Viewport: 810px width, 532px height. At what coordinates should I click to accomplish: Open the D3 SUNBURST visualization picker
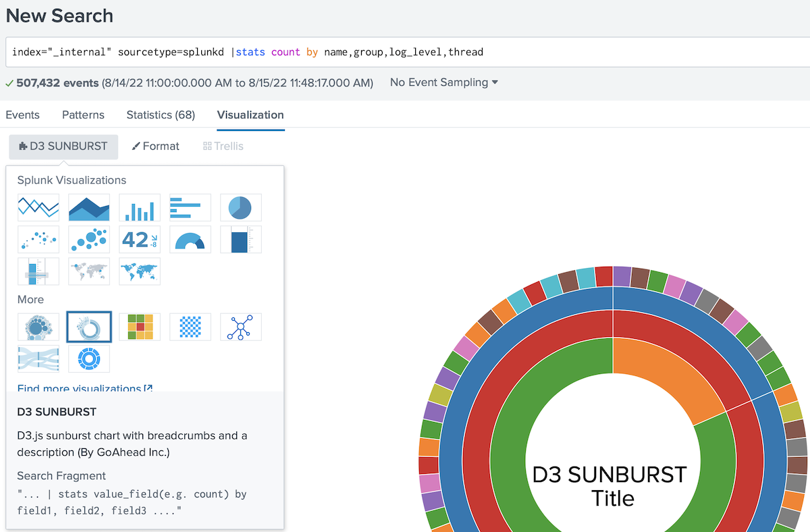coord(63,147)
